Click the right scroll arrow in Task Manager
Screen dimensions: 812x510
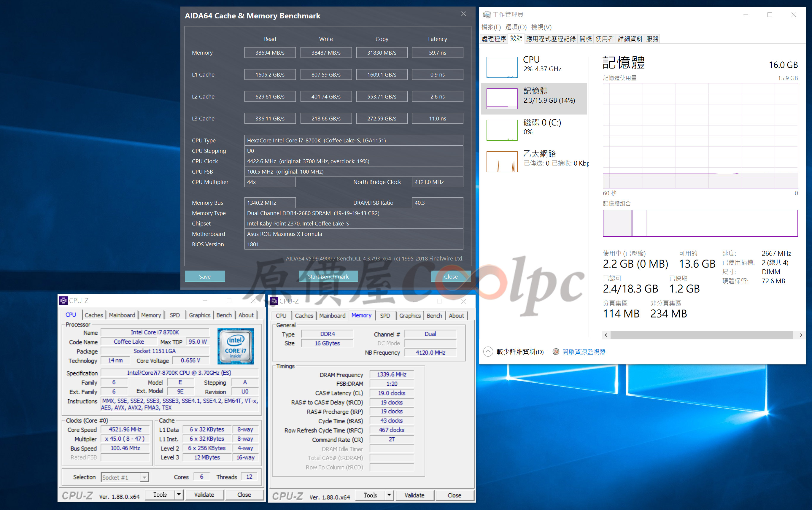801,335
